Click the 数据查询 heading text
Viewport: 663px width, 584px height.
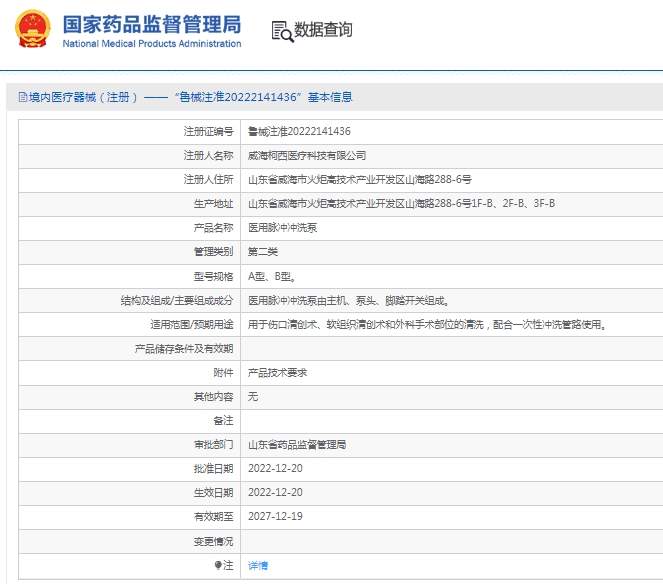tap(323, 30)
